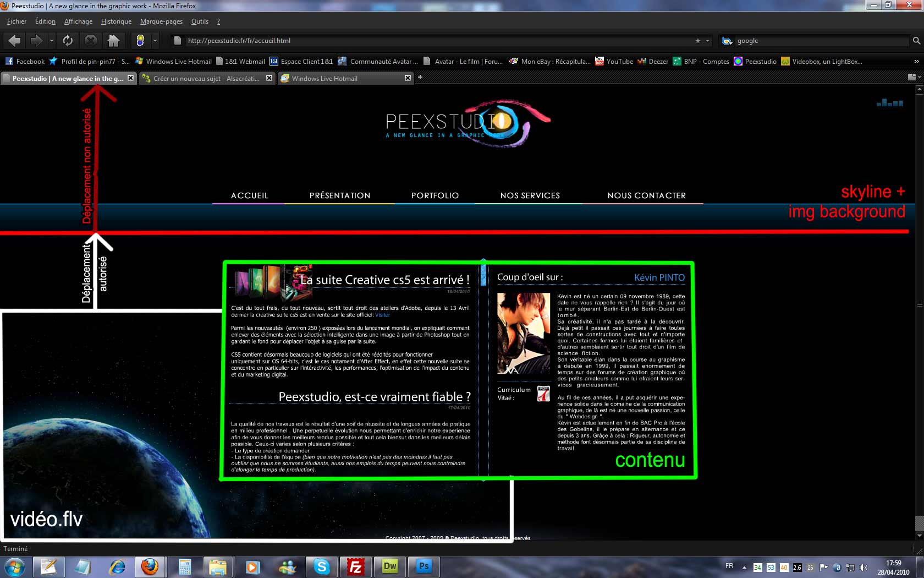The height and width of the screenshot is (578, 924).
Task: Open FileZilla from the taskbar
Action: [x=356, y=566]
